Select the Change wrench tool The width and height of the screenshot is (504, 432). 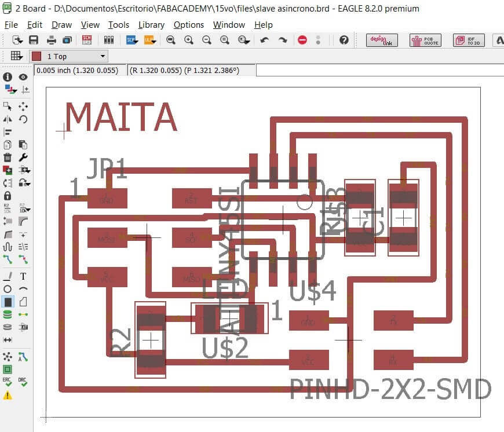(23, 158)
